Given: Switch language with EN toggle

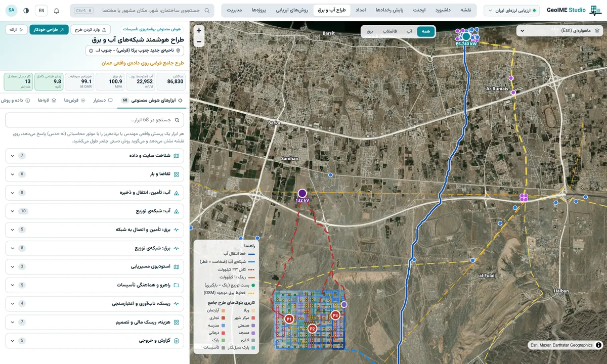Looking at the screenshot, I should click(41, 11).
